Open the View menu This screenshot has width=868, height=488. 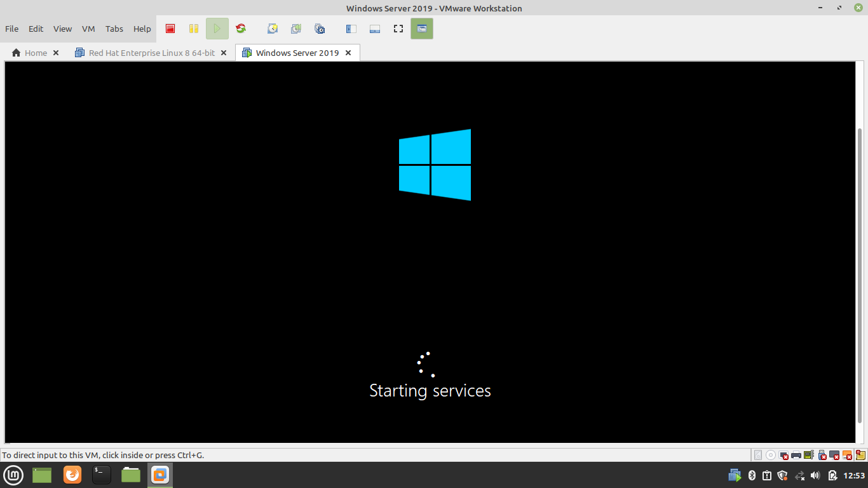pos(62,29)
